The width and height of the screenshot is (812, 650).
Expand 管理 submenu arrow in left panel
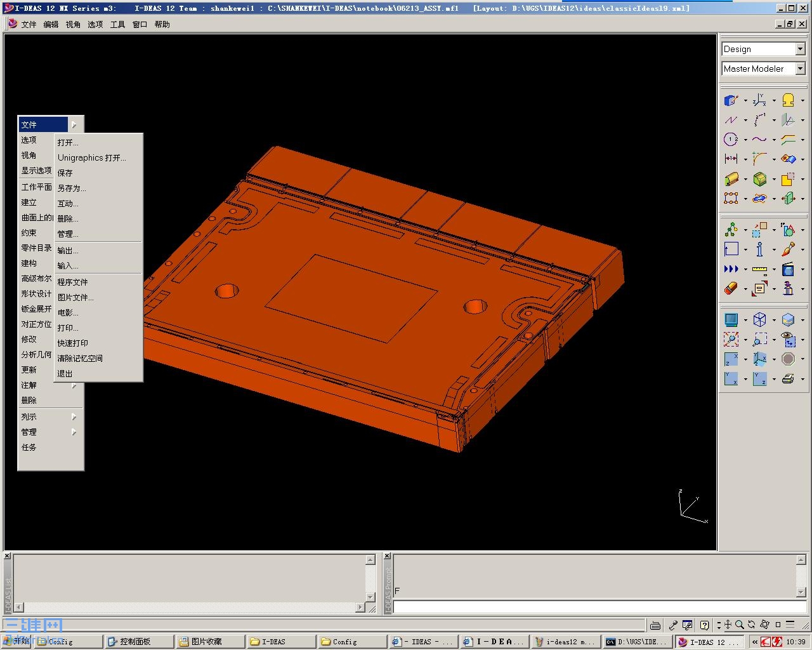click(74, 432)
